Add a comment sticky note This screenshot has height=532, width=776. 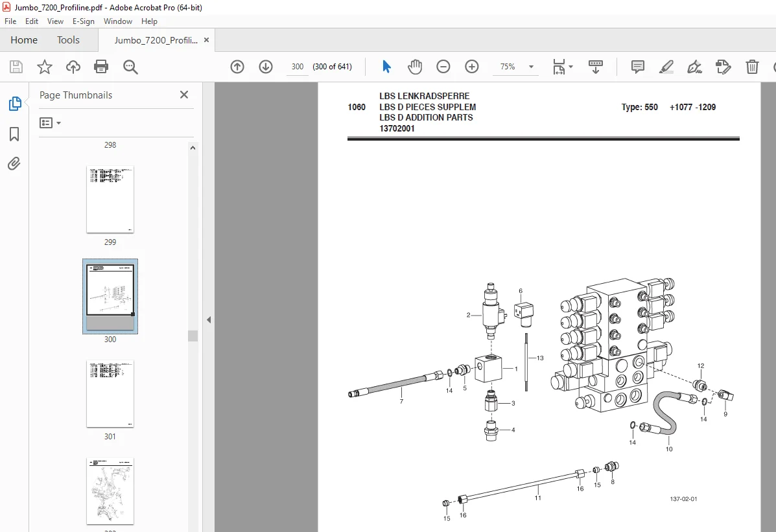(637, 67)
